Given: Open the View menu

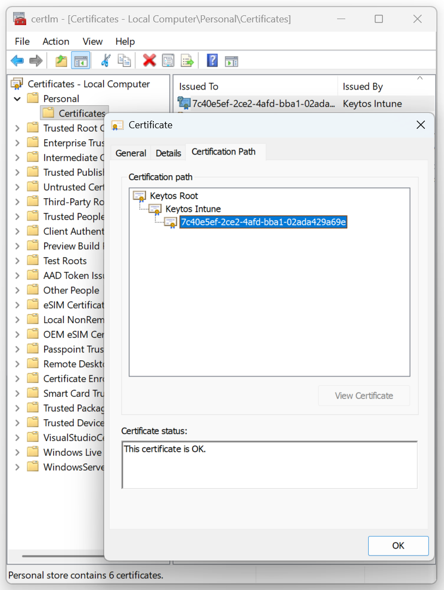Looking at the screenshot, I should [x=93, y=41].
